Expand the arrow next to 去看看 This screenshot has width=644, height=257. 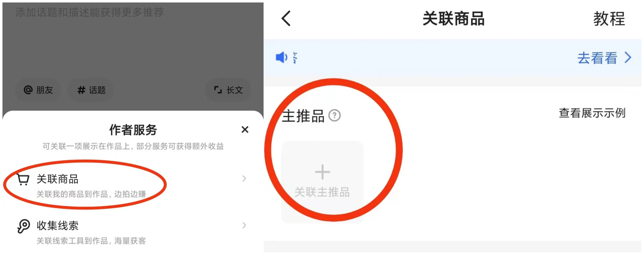(x=628, y=58)
